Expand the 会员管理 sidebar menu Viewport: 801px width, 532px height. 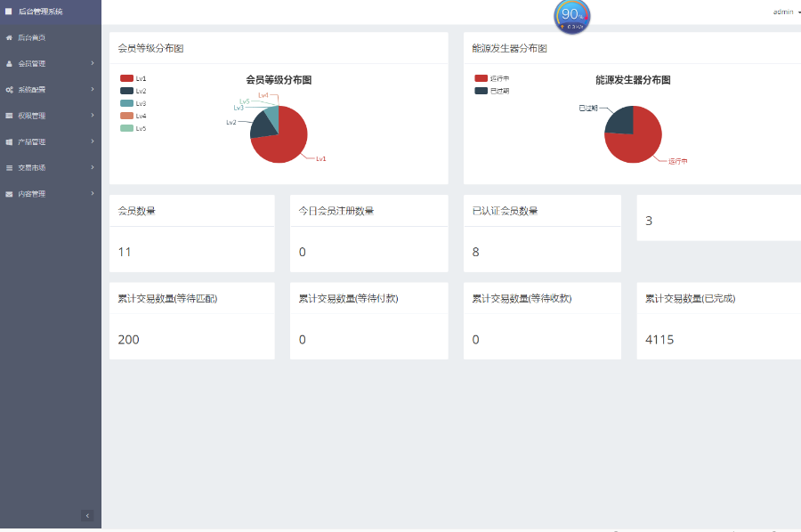click(51, 63)
